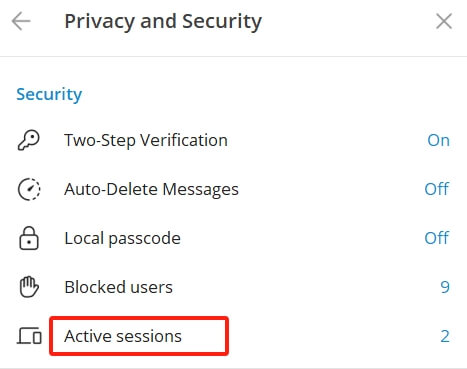This screenshot has height=369, width=467.
Task: Click the On status of Two-Step Verification
Action: click(438, 140)
